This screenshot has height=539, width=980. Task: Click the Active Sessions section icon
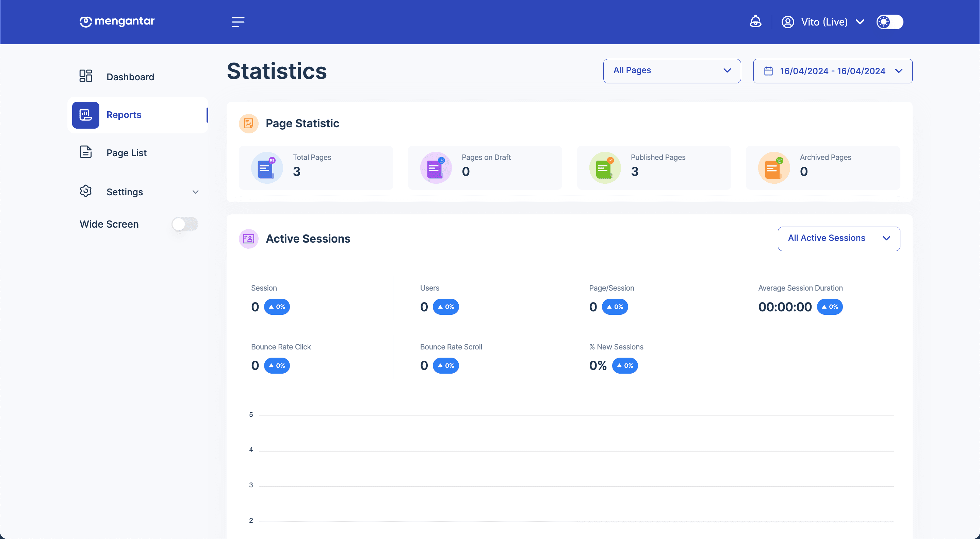(249, 238)
